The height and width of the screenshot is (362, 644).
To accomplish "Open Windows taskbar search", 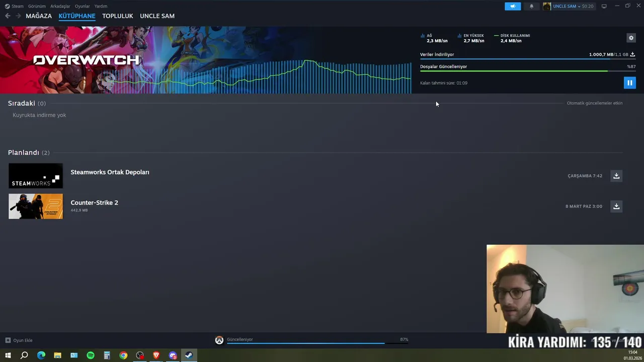I will 24,355.
